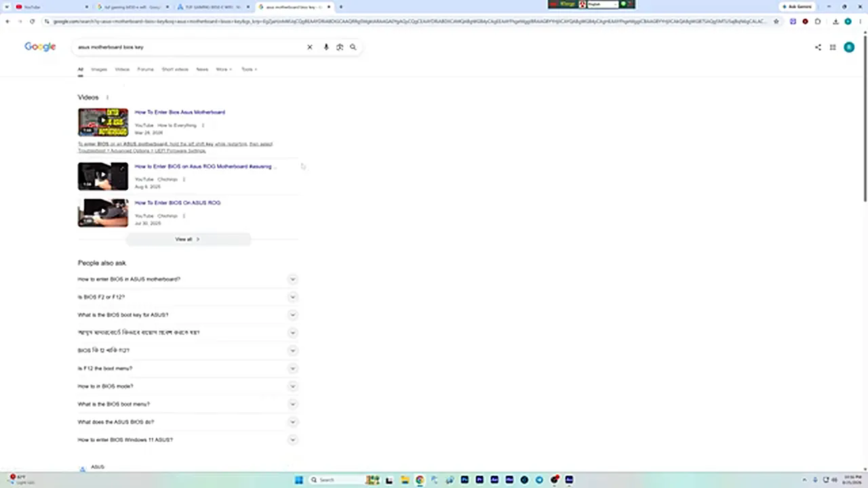Submit search with the magnifier icon

pyautogui.click(x=353, y=47)
